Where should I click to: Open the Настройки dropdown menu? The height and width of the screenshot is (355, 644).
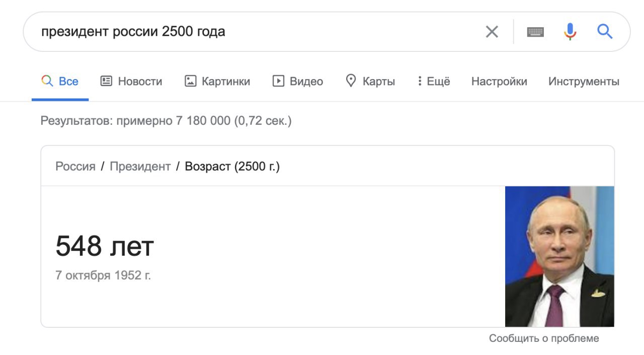[499, 82]
